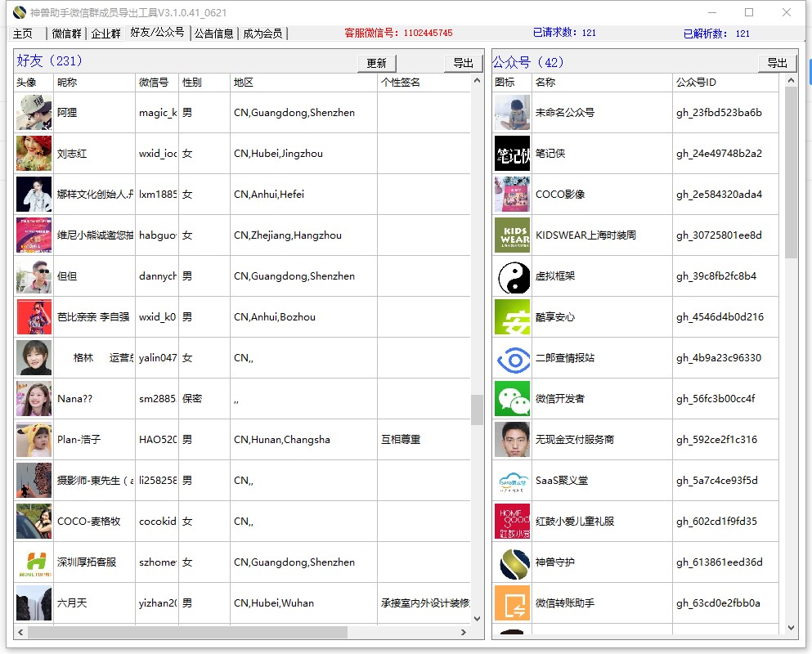The image size is (812, 654).
Task: Click the 地区 column header
Action: (303, 83)
